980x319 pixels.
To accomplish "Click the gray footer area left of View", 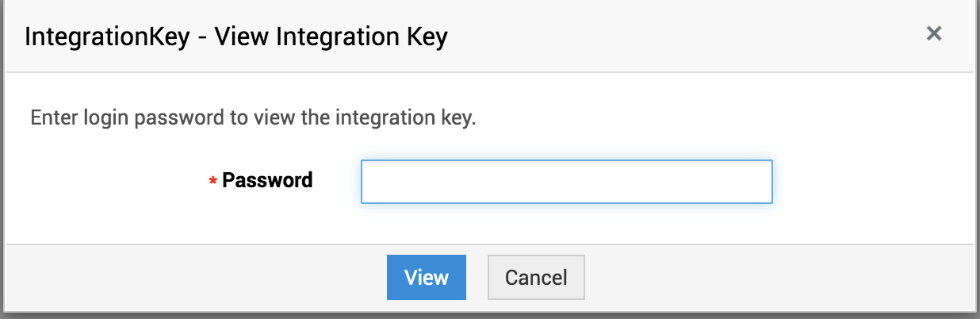I will click(x=198, y=277).
